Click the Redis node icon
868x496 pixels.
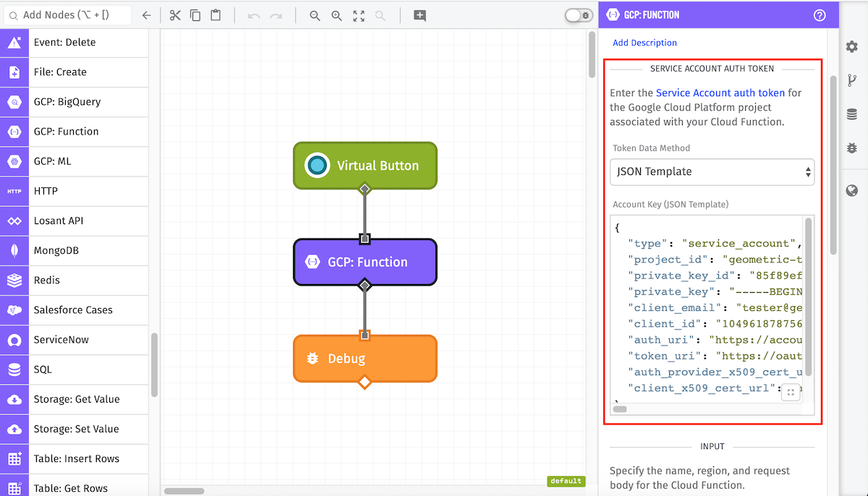(x=14, y=280)
